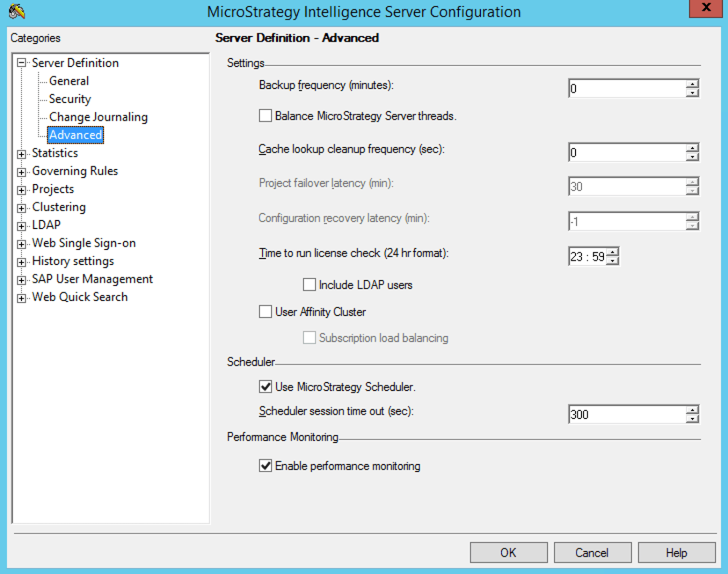Increase license check time using up arrow
Screen dimensions: 728x574
[x=613, y=252]
